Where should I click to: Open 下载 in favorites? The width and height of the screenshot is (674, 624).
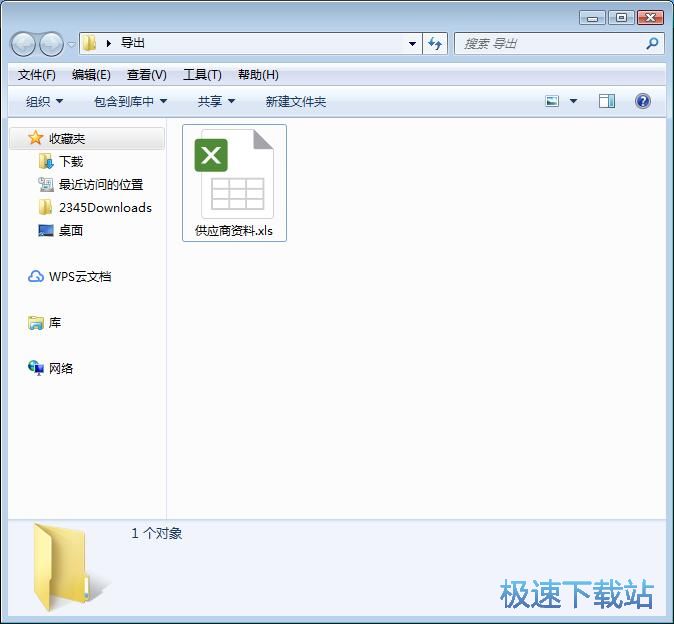coord(71,162)
